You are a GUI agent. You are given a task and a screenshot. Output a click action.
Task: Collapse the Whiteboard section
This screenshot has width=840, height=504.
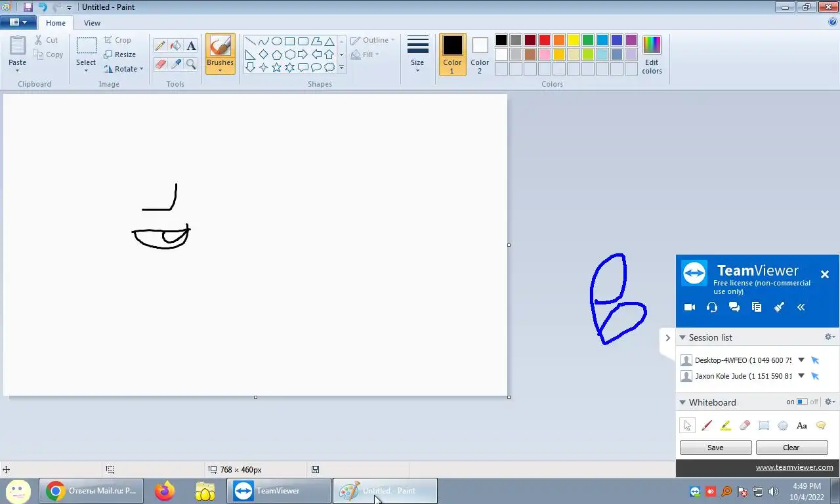(682, 402)
